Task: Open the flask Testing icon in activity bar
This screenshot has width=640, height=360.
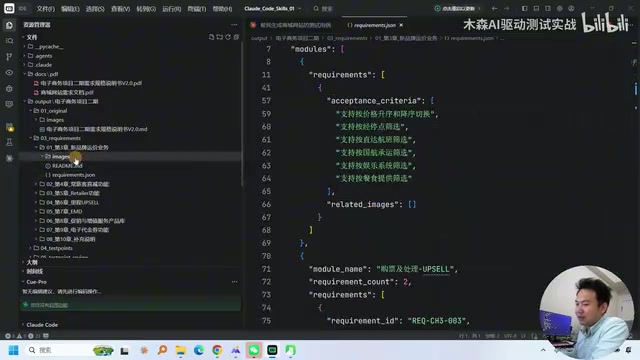Action: (x=9, y=142)
